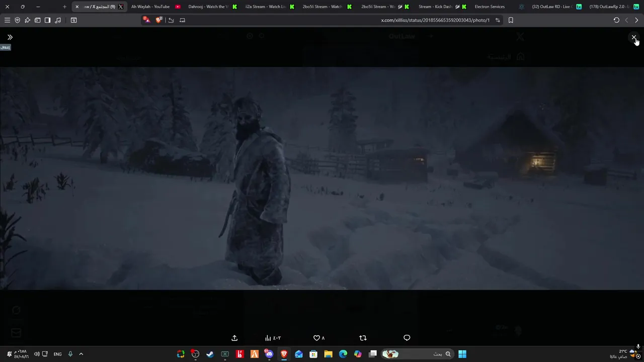Switch to Brave browser in the taskbar
644x362 pixels.
coord(284,354)
